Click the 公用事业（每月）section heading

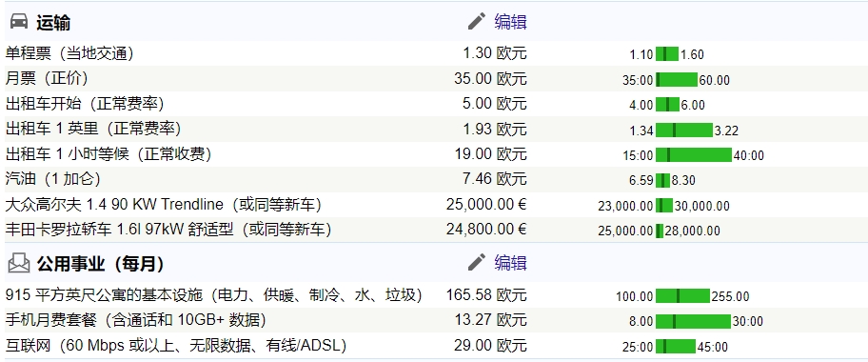pyautogui.click(x=101, y=263)
